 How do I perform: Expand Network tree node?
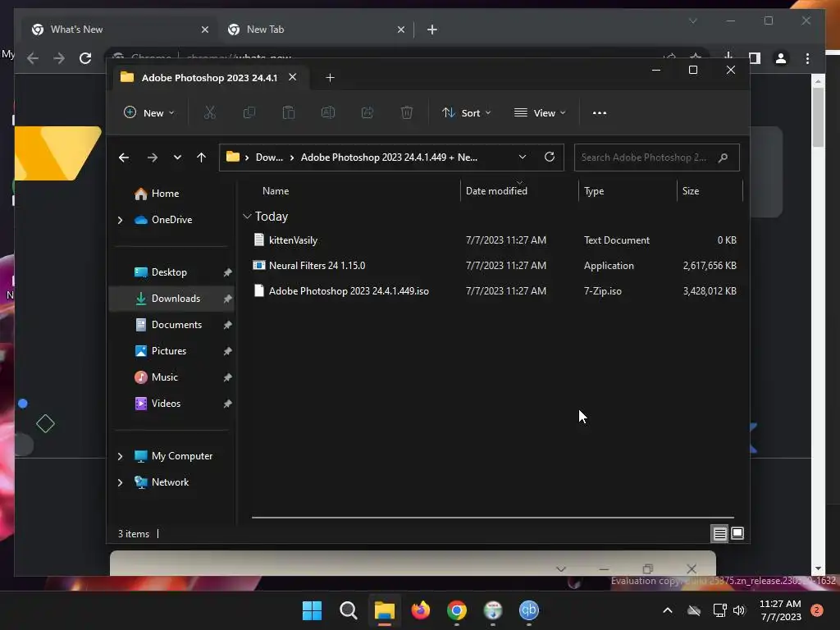[x=120, y=482]
